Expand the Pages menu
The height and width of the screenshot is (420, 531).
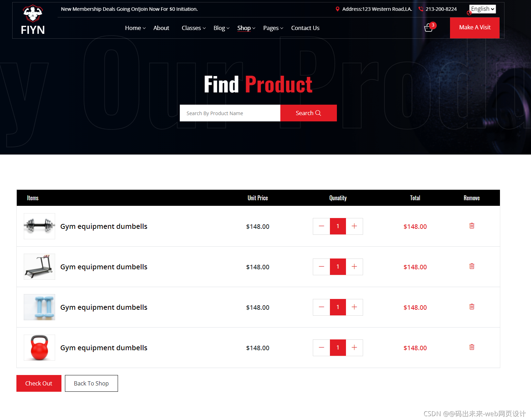(273, 28)
